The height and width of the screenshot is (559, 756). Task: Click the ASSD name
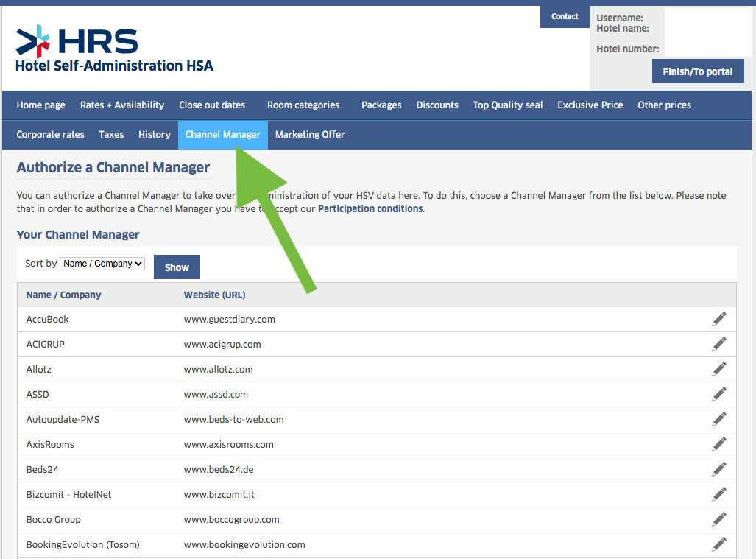[38, 395]
